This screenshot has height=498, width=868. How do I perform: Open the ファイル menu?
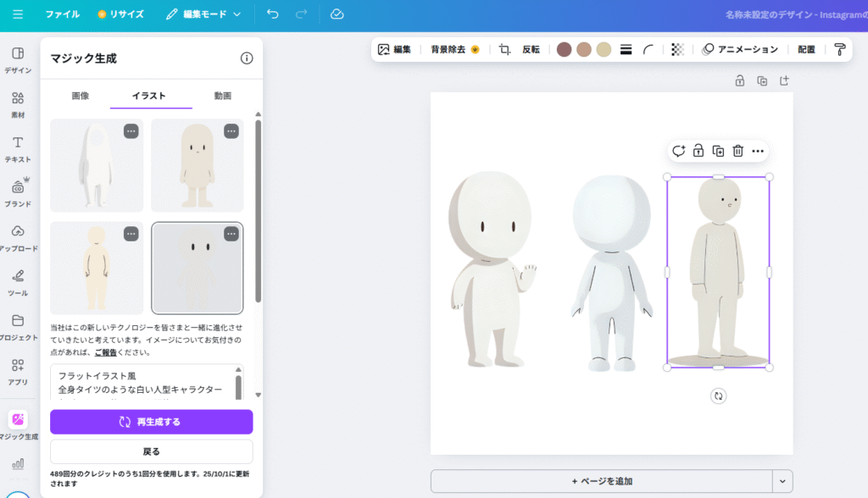tap(63, 14)
